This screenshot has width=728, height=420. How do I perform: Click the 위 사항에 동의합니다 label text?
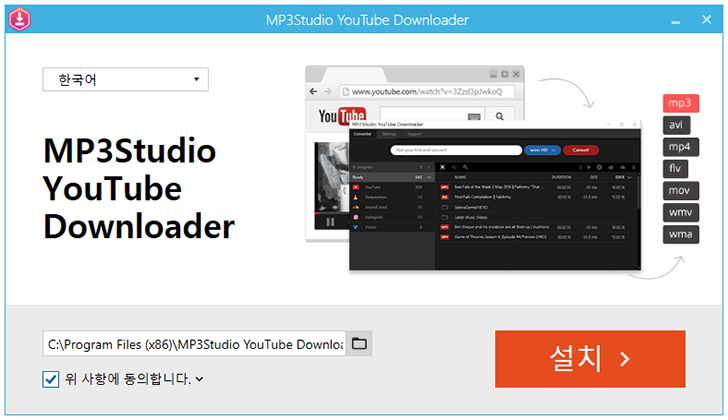point(128,379)
